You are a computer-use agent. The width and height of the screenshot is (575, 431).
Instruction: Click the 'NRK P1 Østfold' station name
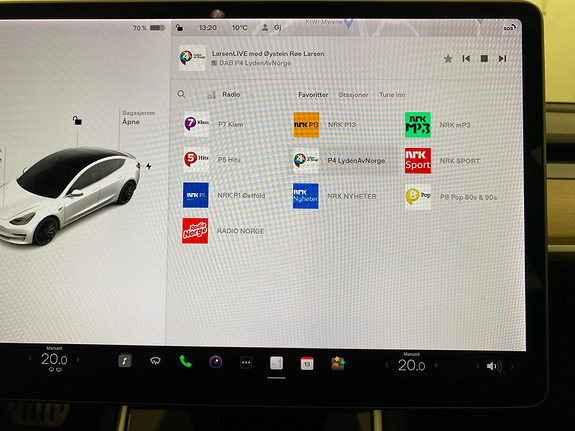[x=241, y=196]
